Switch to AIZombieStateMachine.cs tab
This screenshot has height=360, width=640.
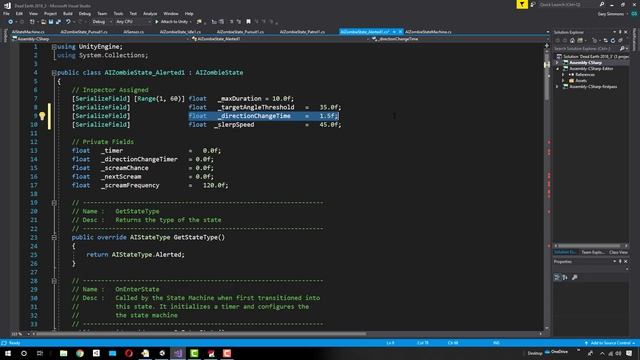[x=428, y=32]
